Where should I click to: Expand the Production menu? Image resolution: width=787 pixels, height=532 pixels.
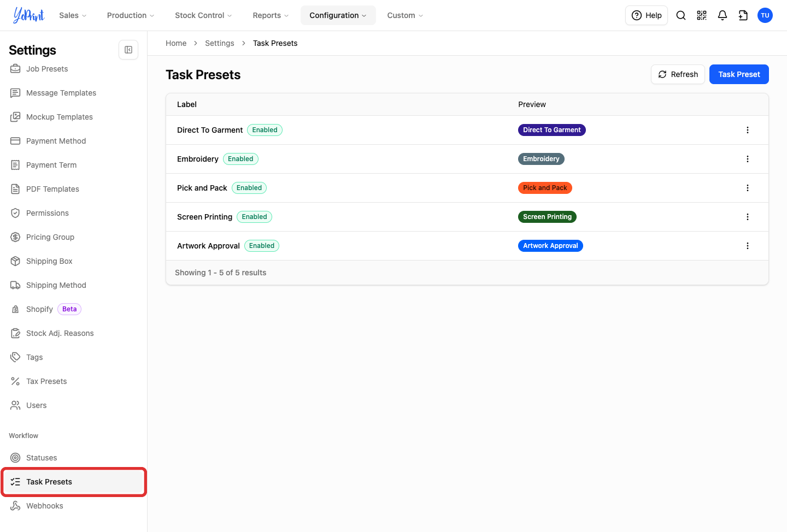131,15
